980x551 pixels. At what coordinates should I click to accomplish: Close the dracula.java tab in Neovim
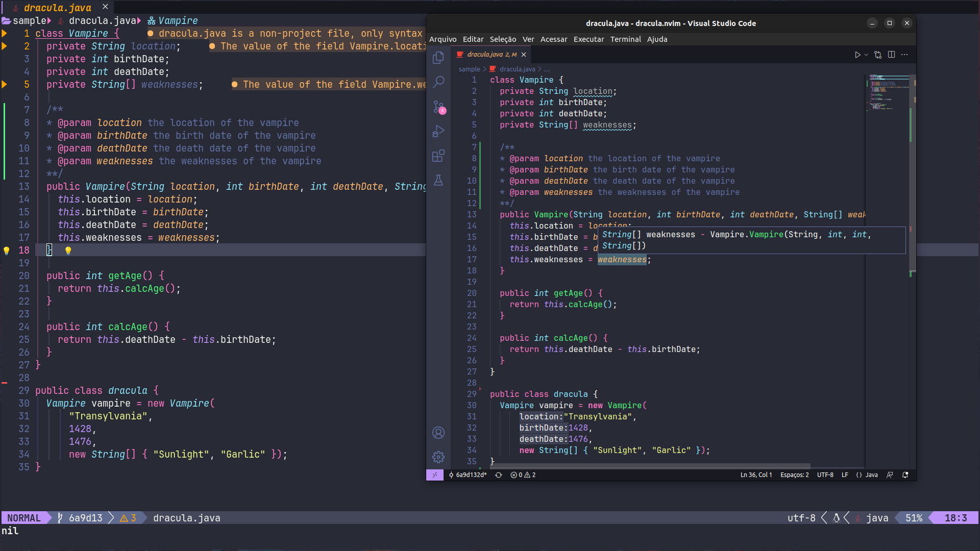click(105, 7)
